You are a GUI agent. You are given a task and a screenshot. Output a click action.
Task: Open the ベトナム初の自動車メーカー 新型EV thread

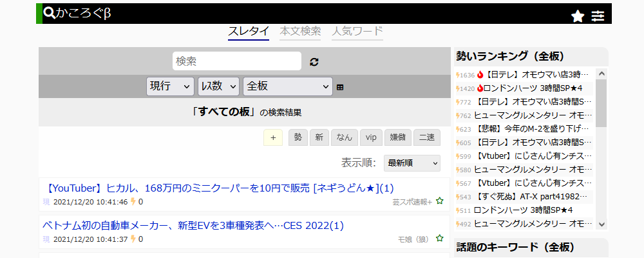tap(193, 226)
